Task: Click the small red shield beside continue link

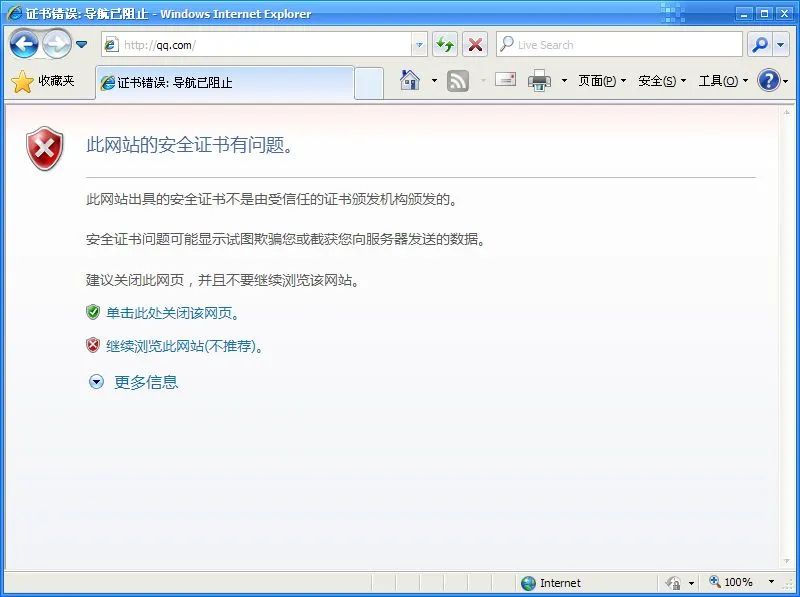Action: tap(93, 345)
